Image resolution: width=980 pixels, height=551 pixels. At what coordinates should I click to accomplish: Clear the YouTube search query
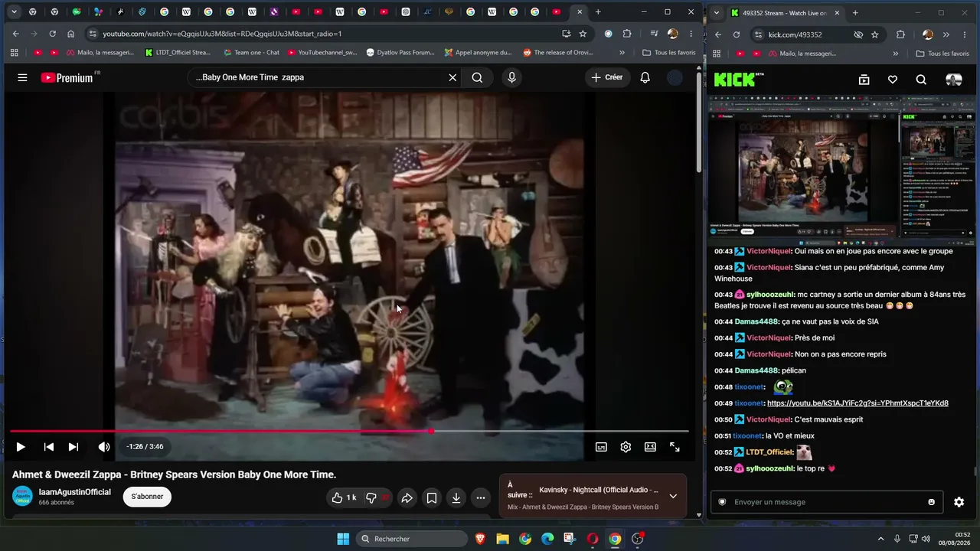click(x=452, y=77)
